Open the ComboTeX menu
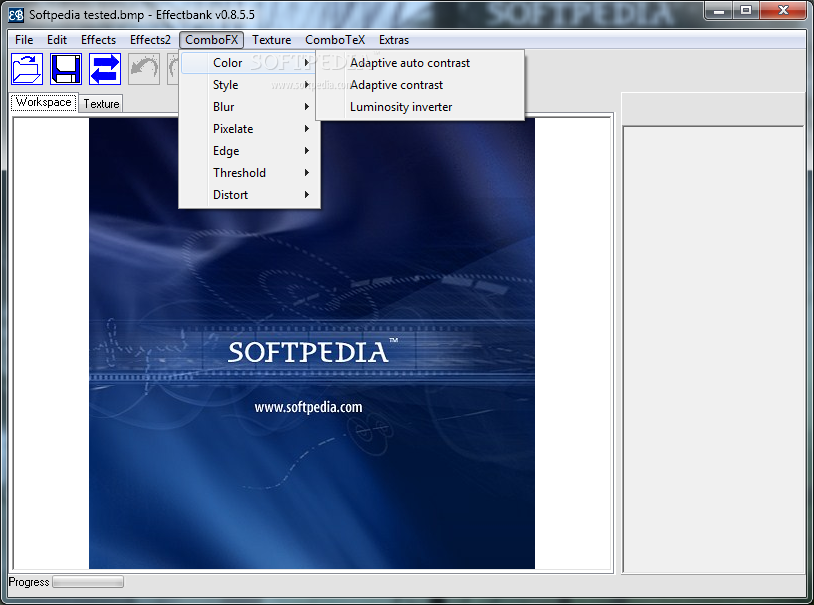This screenshot has height=605, width=814. [x=335, y=40]
